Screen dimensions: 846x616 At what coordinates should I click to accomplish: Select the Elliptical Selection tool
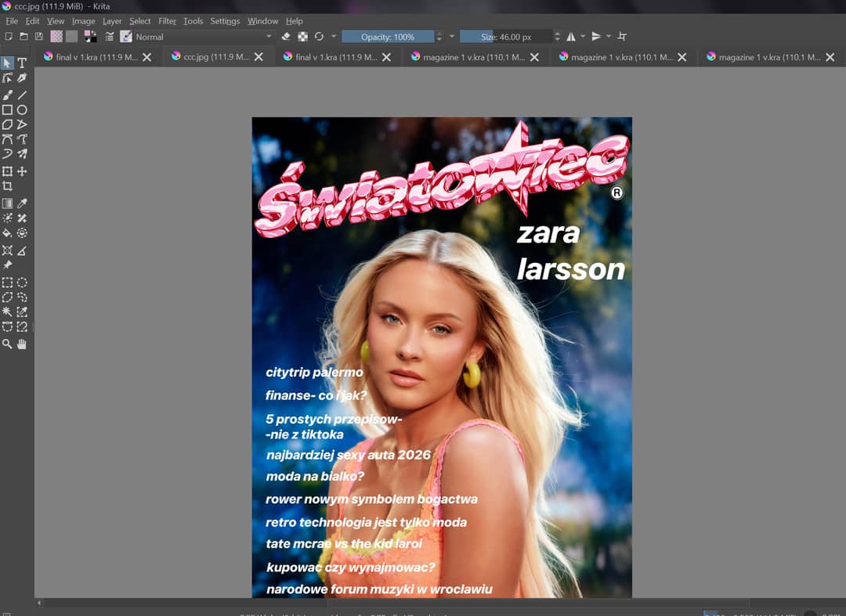22,283
